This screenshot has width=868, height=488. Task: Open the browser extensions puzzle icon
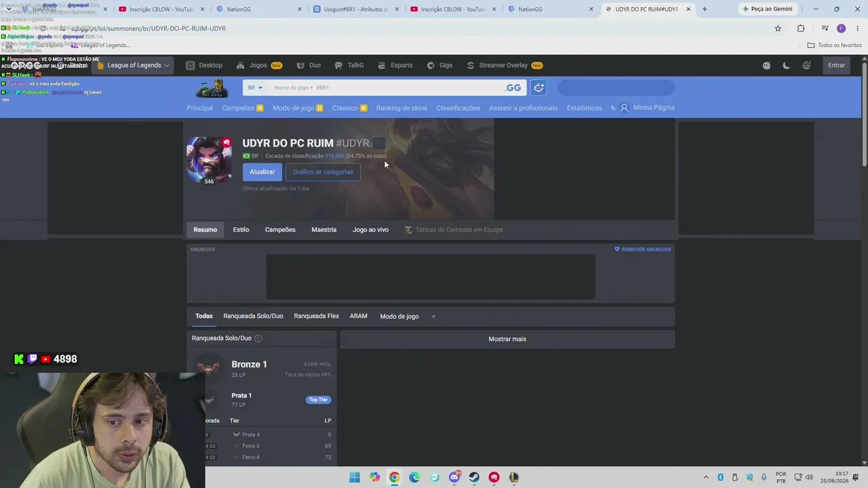[x=801, y=28]
